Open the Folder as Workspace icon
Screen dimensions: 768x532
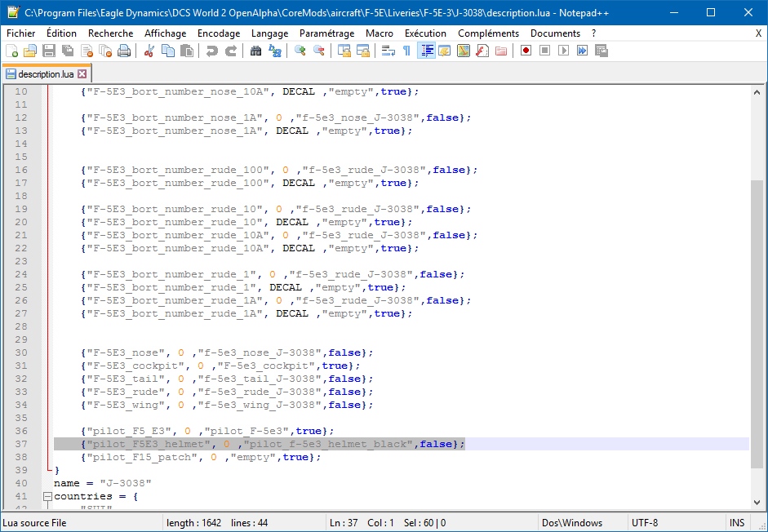coord(501,51)
